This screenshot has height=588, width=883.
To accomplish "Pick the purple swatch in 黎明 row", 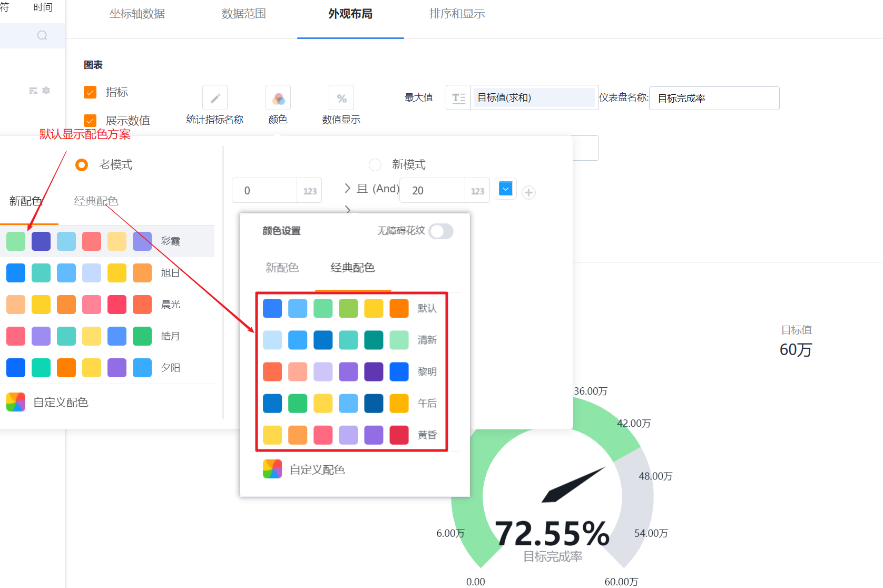I will pos(348,371).
